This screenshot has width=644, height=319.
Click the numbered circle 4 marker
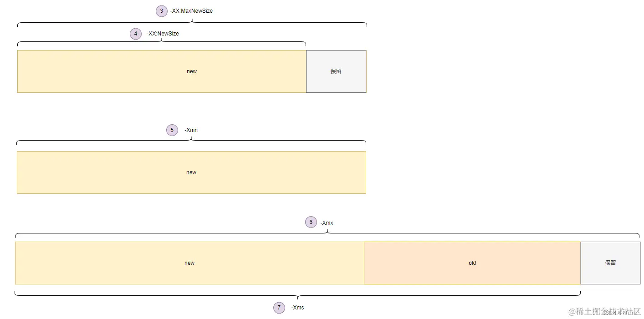click(136, 34)
